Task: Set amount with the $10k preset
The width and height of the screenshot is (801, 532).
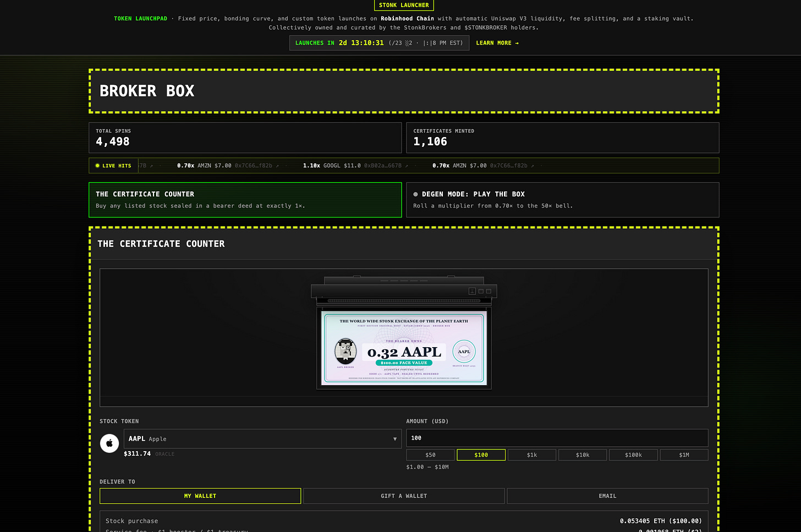Action: click(583, 455)
